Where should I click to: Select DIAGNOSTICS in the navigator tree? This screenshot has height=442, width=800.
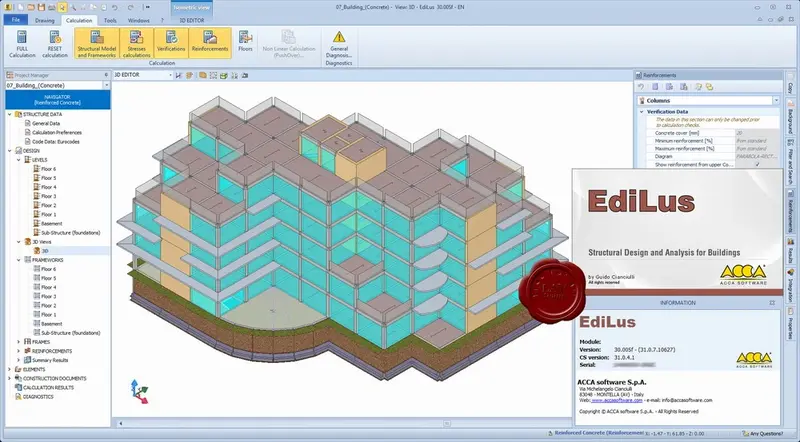tap(38, 397)
